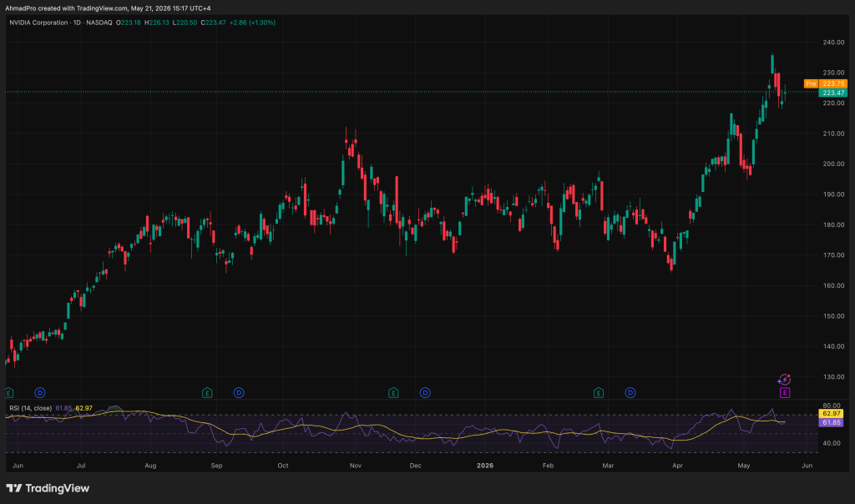Image resolution: width=855 pixels, height=504 pixels.
Task: Click the purple upcoming earnings E marker
Action: pyautogui.click(x=785, y=393)
